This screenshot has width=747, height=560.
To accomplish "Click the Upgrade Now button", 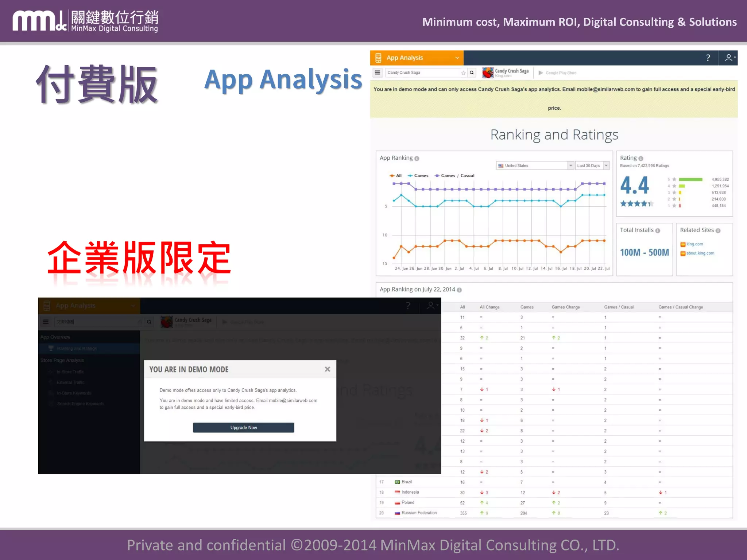I will tap(243, 428).
